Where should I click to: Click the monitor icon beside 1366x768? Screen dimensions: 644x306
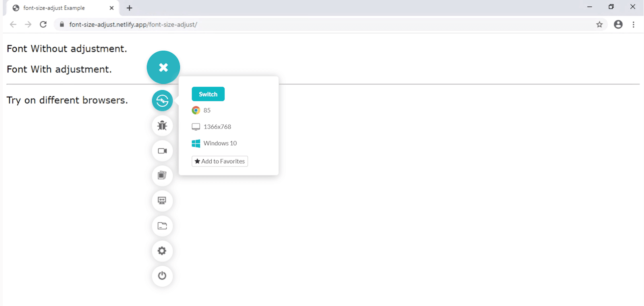point(196,127)
